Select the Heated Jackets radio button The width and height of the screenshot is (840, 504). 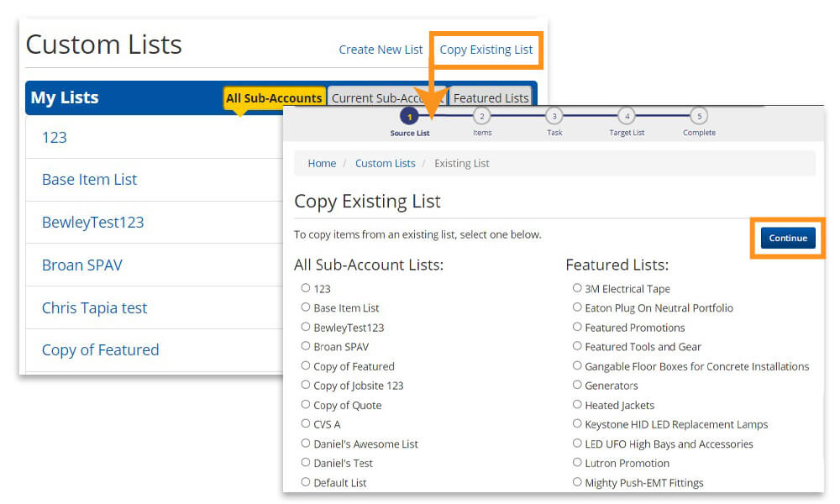tap(577, 404)
